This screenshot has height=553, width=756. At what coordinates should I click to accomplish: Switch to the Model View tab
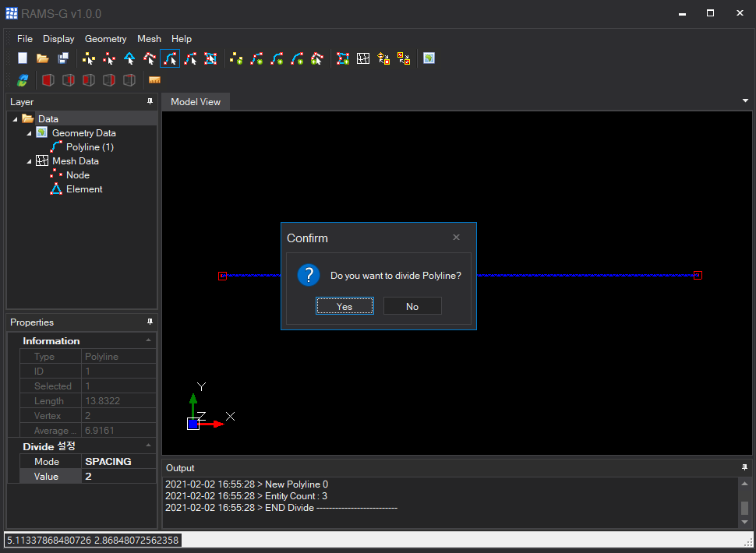pyautogui.click(x=196, y=102)
